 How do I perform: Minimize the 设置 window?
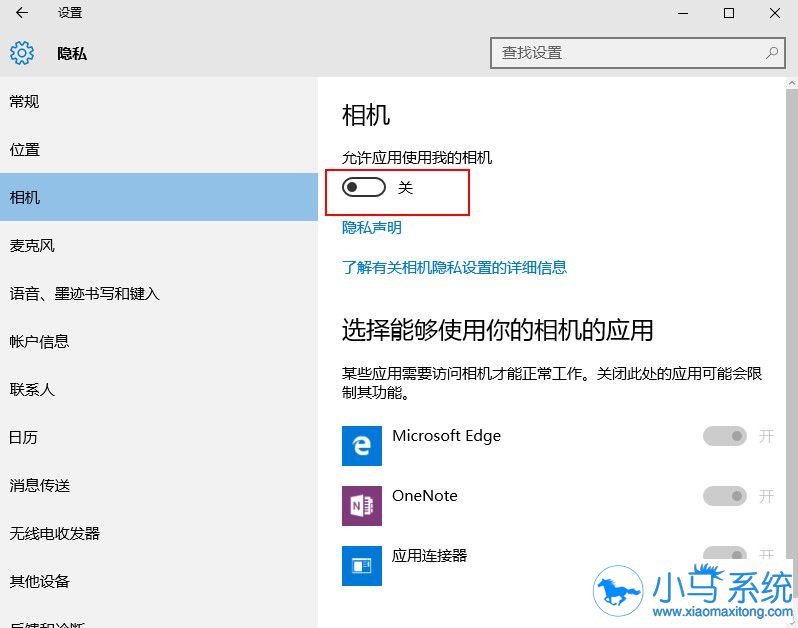click(x=683, y=13)
